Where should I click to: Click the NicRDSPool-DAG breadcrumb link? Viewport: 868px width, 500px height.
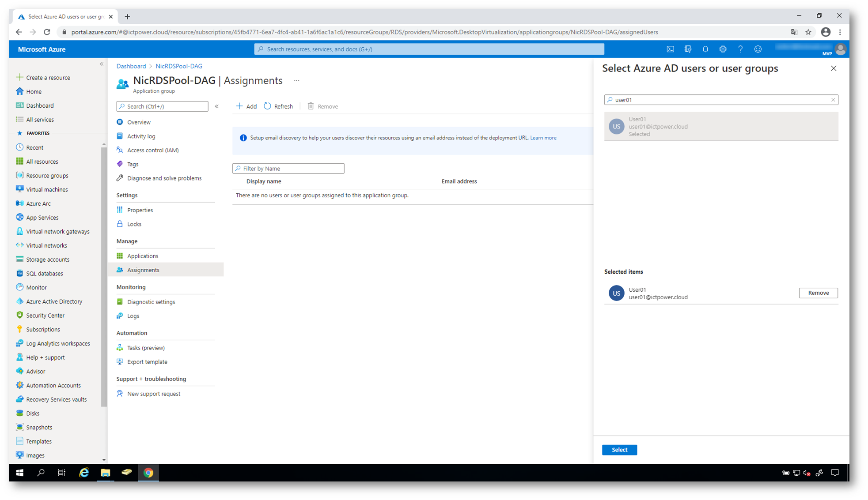tap(179, 66)
